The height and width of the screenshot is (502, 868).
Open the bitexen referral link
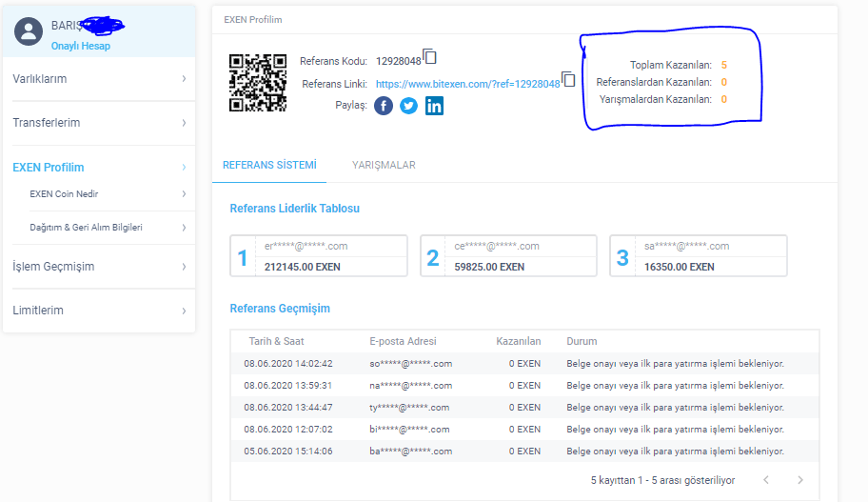(467, 84)
